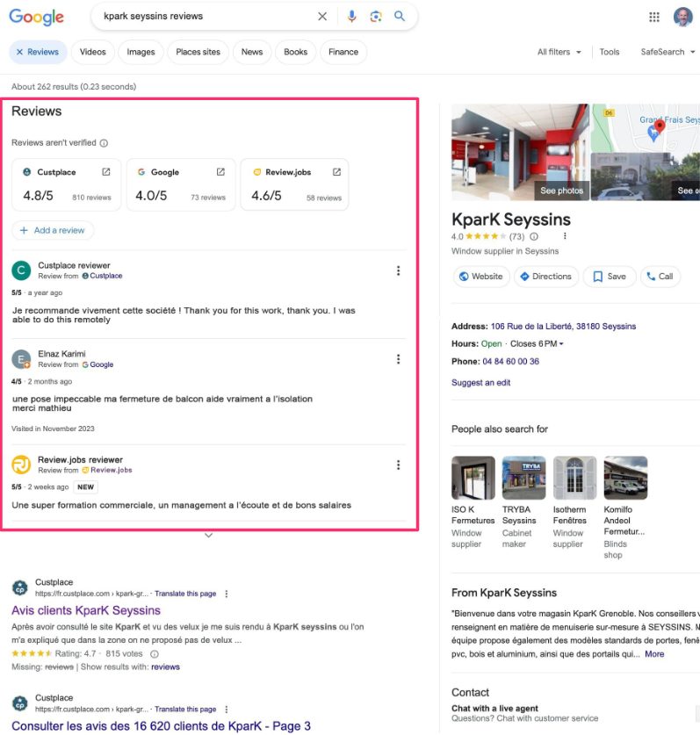Open Consulter les avis des 16 620 clients result

click(161, 726)
